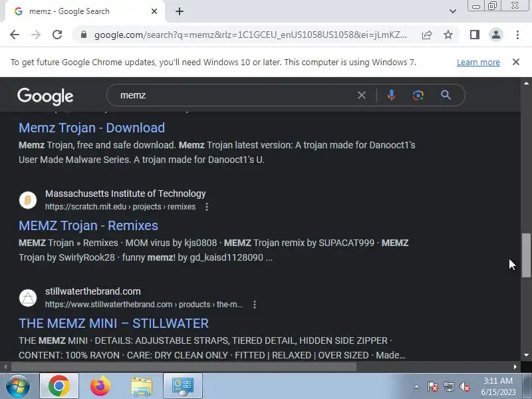Open the Windows Start menu

(17, 386)
